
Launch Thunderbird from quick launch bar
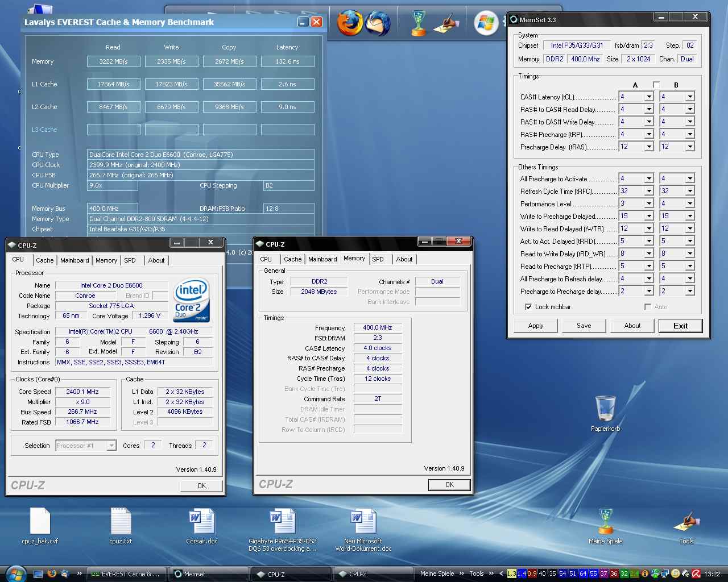pyautogui.click(x=65, y=573)
